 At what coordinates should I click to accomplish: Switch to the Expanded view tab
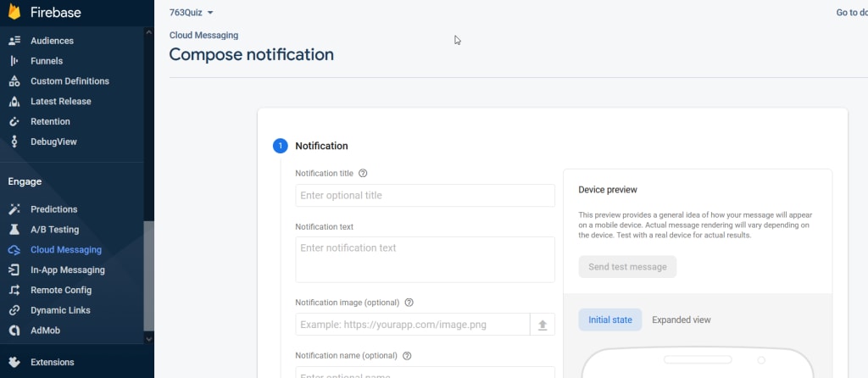[682, 320]
